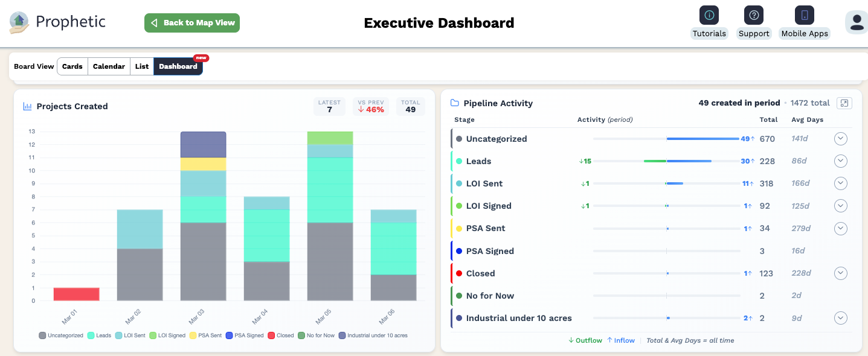
Task: Click the yellow PSA Sent segment on Mar 03
Action: 204,164
